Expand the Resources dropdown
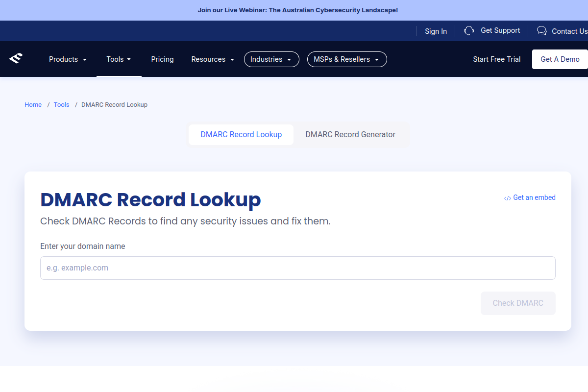 212,59
